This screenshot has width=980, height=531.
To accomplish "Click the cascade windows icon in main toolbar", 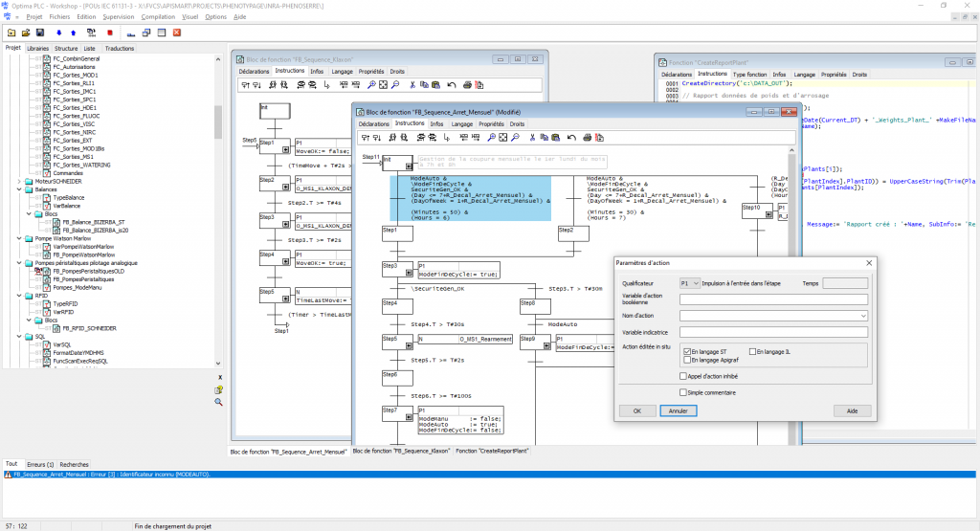I will click(146, 33).
